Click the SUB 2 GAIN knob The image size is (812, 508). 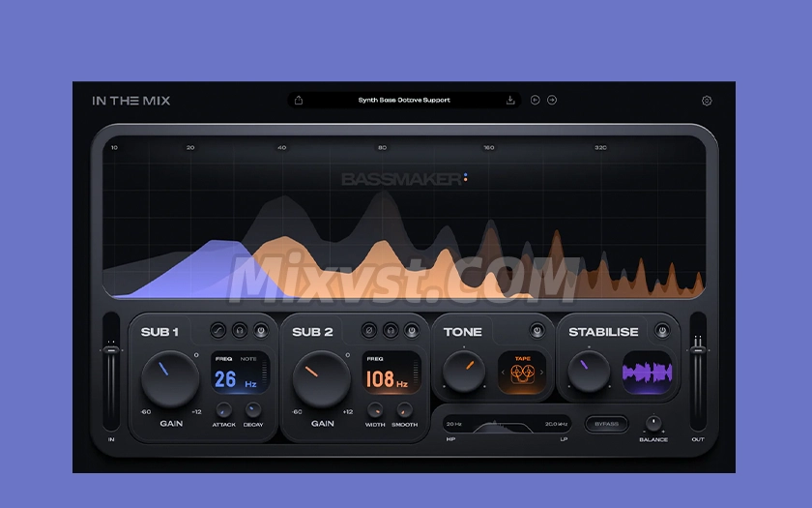point(322,378)
